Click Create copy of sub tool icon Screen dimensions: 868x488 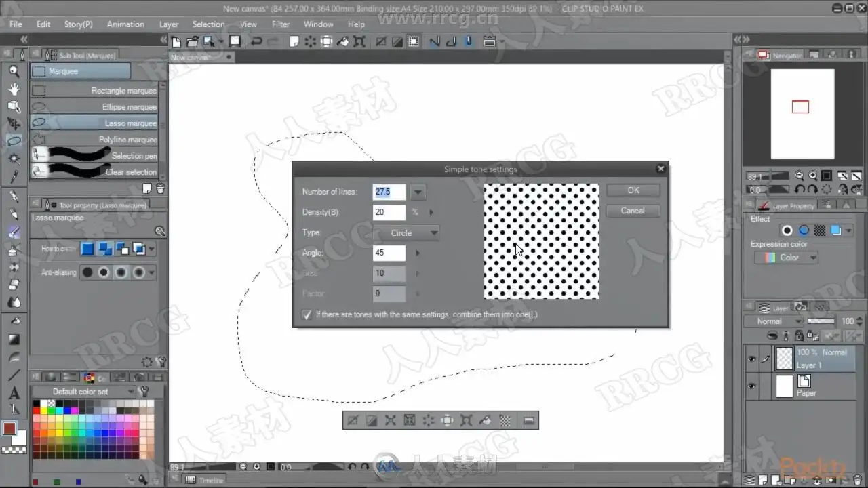pyautogui.click(x=148, y=188)
